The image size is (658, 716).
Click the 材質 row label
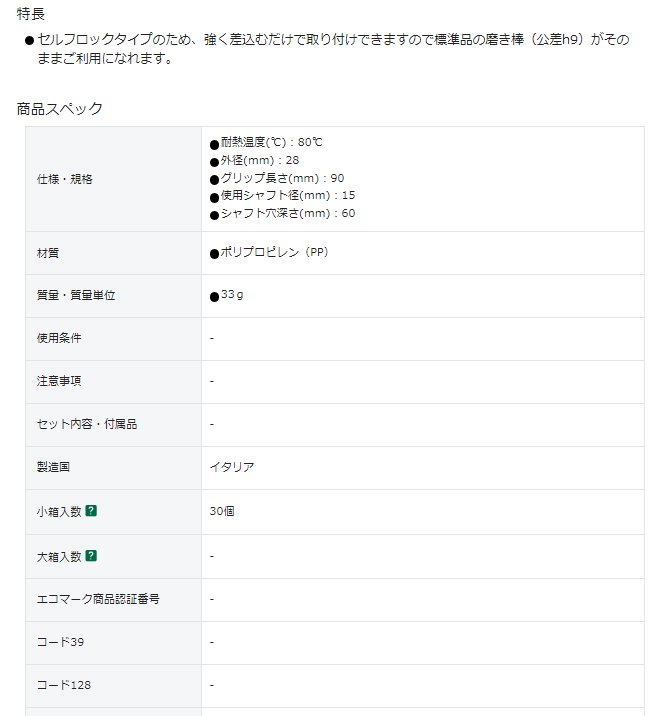click(48, 253)
